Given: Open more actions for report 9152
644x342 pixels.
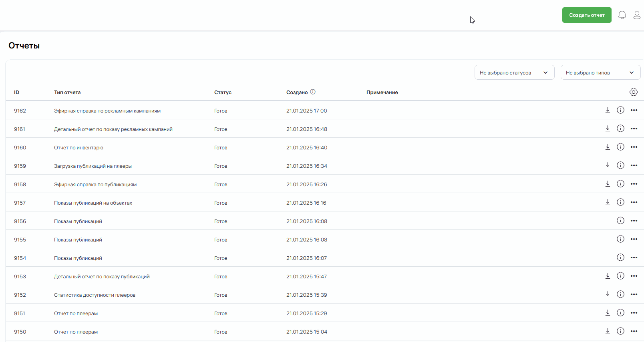Looking at the screenshot, I should (x=634, y=294).
